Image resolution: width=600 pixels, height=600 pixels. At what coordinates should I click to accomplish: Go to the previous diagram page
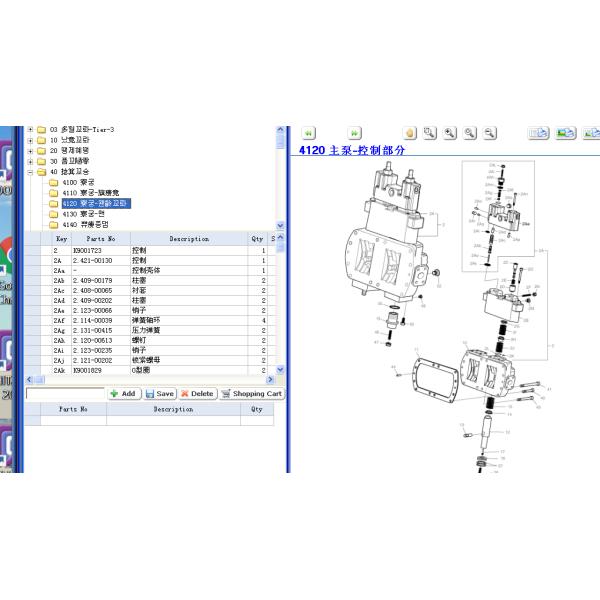coord(309,133)
